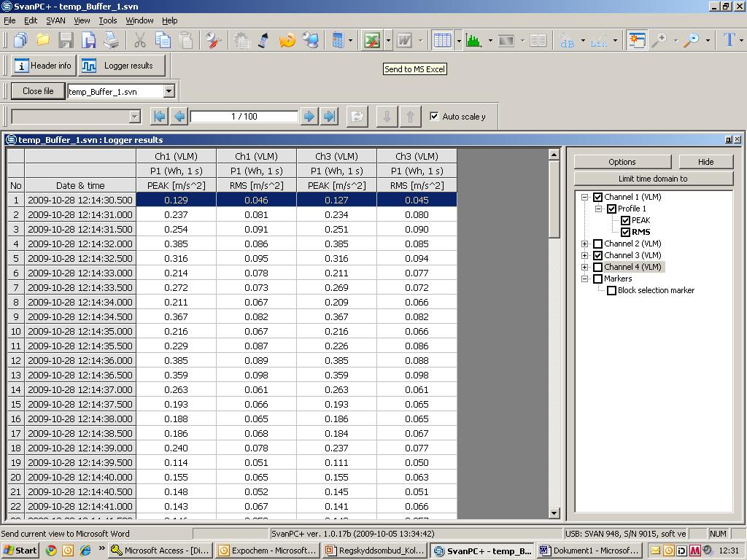Collapse the Profile 1 tree node
This screenshot has height=560, width=747.
point(598,209)
